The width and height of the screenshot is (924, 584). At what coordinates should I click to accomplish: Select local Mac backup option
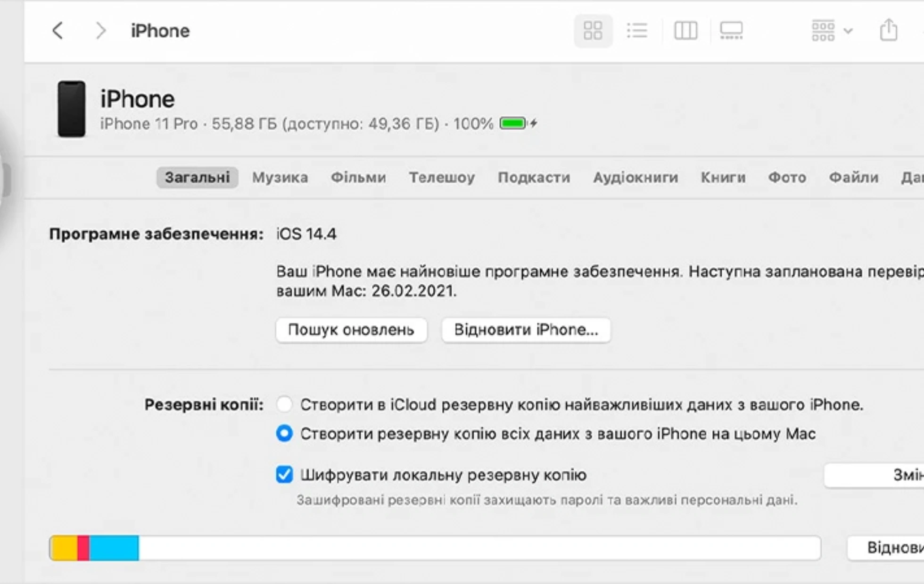click(x=283, y=433)
